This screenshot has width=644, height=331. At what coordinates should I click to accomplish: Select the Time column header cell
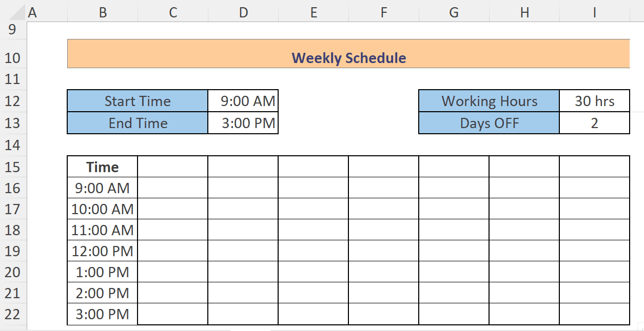point(102,167)
